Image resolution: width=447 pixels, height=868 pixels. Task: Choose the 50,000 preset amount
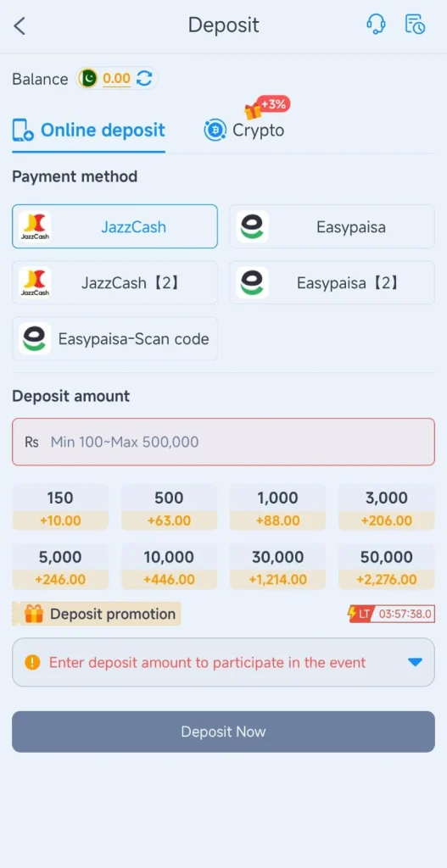(387, 566)
